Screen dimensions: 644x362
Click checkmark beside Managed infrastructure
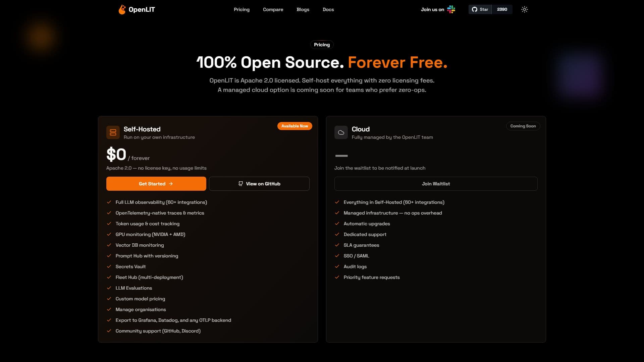tap(337, 213)
